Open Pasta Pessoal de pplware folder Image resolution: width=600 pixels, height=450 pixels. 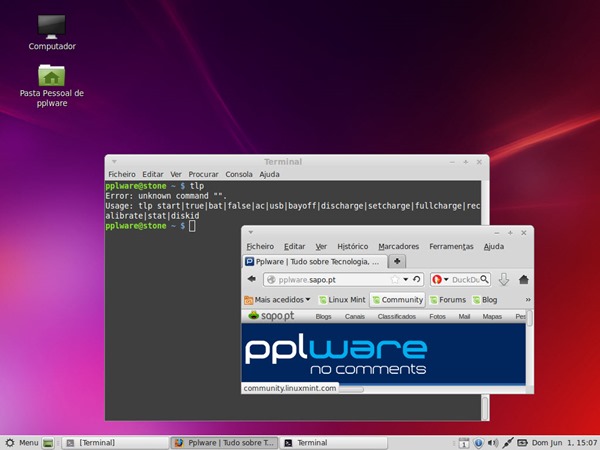tap(52, 86)
